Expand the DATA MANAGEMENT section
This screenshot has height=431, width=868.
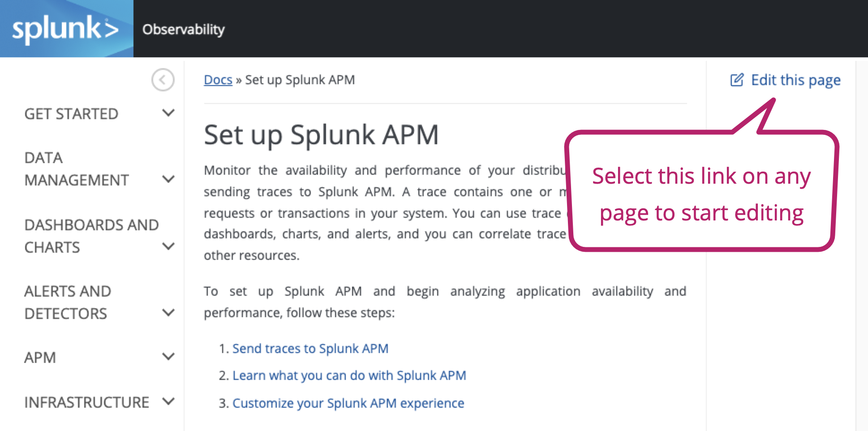click(168, 179)
